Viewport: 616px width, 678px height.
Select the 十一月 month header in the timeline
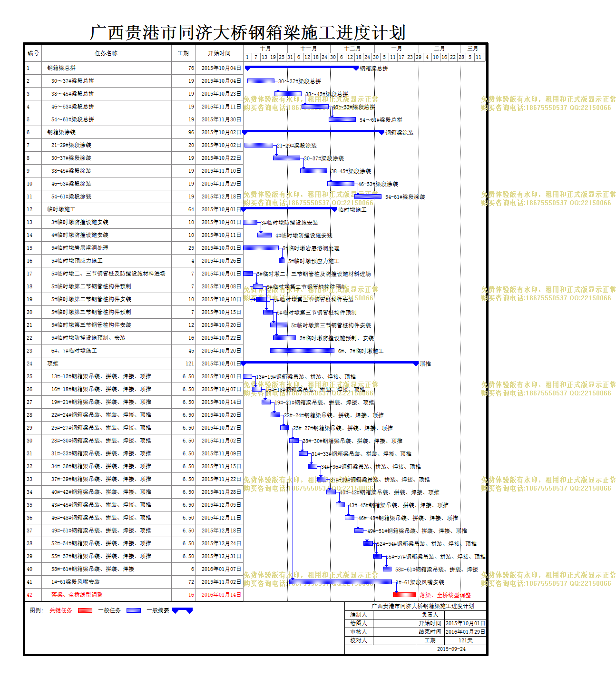point(309,49)
